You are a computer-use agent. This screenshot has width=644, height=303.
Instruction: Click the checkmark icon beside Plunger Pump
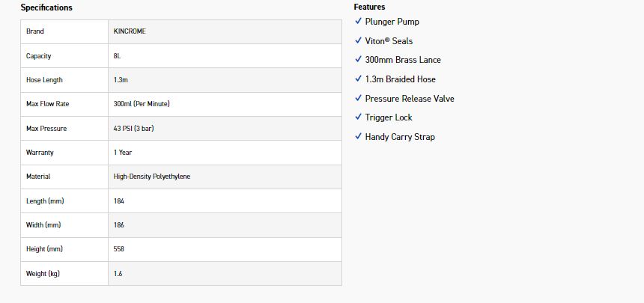pyautogui.click(x=358, y=22)
